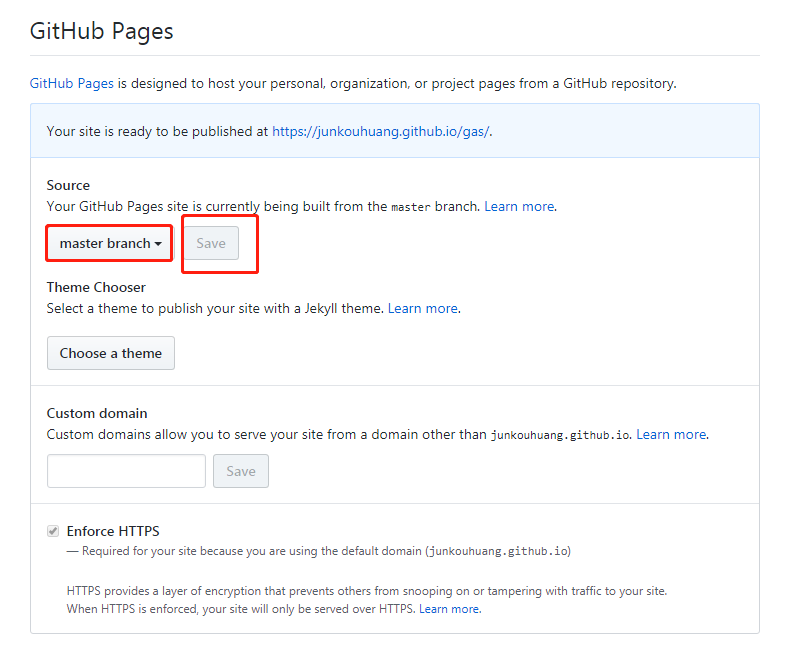Click the Enforce HTTPS label
The height and width of the screenshot is (659, 785).
click(x=113, y=531)
